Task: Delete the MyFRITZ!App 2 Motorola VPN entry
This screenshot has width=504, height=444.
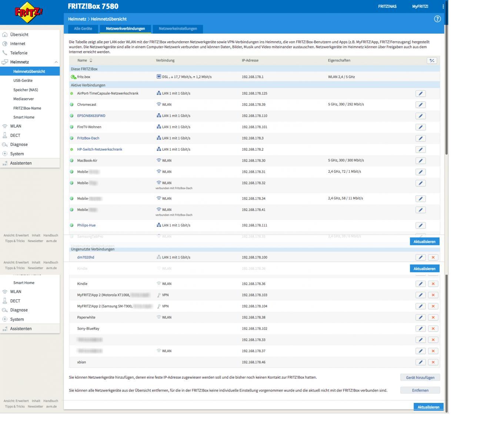Action: [x=433, y=295]
